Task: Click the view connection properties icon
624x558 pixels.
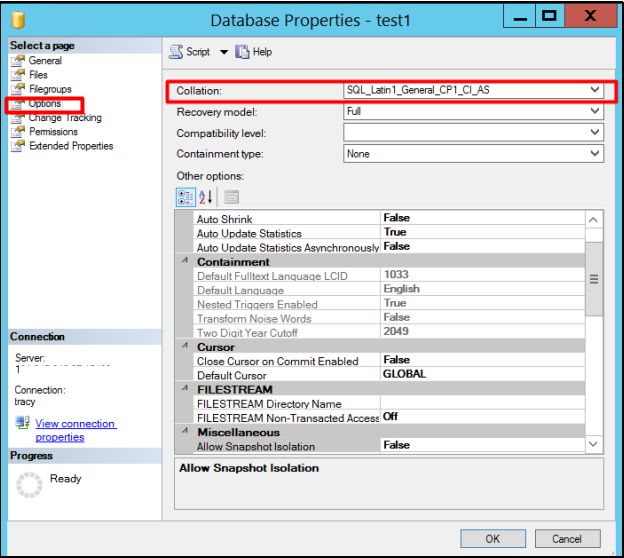Action: [x=22, y=424]
